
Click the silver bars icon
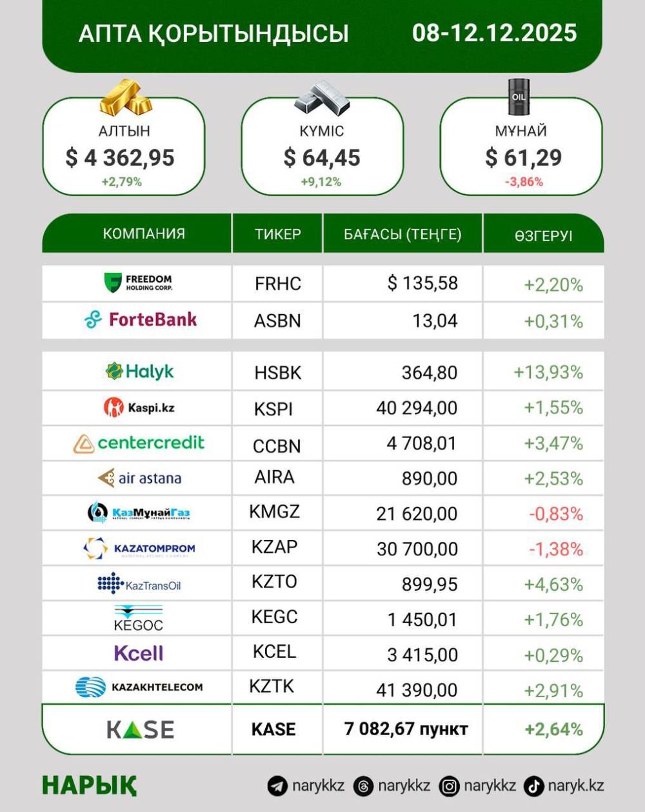point(321,98)
